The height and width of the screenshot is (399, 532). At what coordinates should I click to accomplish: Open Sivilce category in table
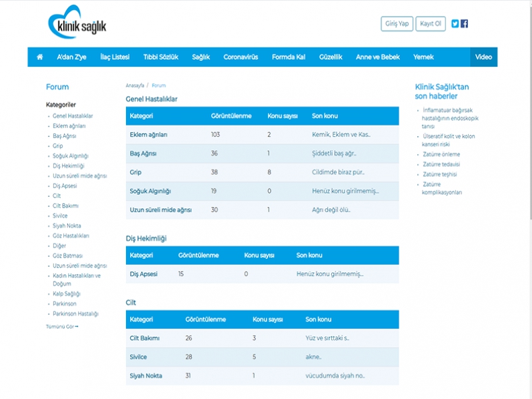138,357
